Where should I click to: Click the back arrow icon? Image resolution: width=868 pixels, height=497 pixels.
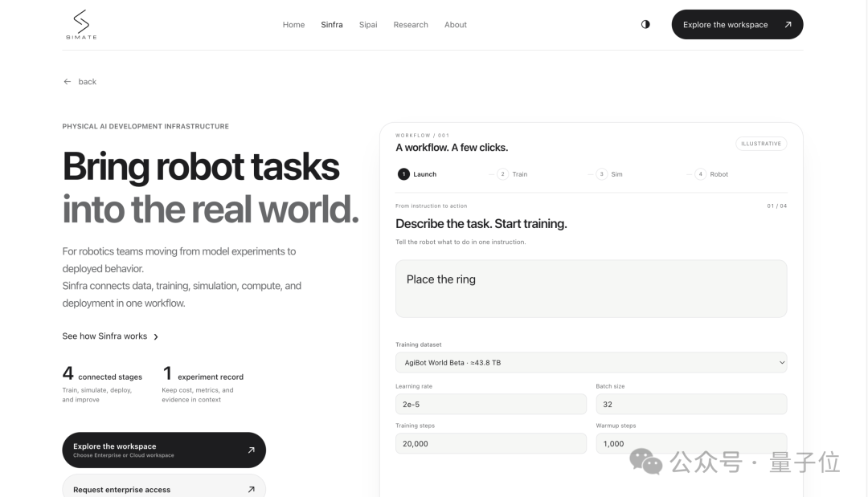click(x=68, y=82)
